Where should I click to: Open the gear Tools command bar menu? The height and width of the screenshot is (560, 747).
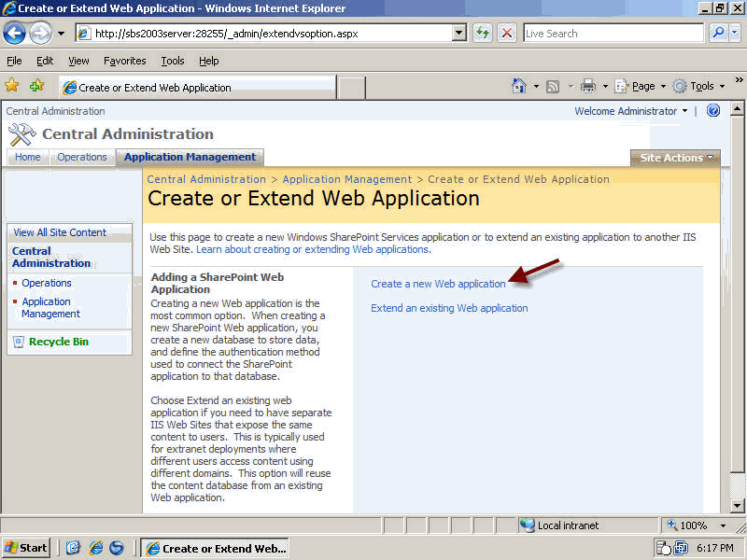click(x=698, y=86)
